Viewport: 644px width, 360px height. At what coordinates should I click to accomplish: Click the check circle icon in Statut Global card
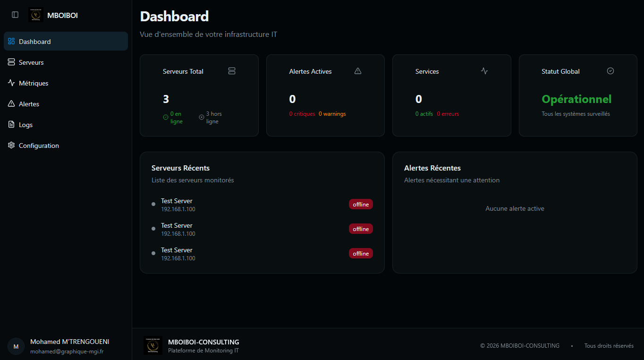pyautogui.click(x=610, y=71)
